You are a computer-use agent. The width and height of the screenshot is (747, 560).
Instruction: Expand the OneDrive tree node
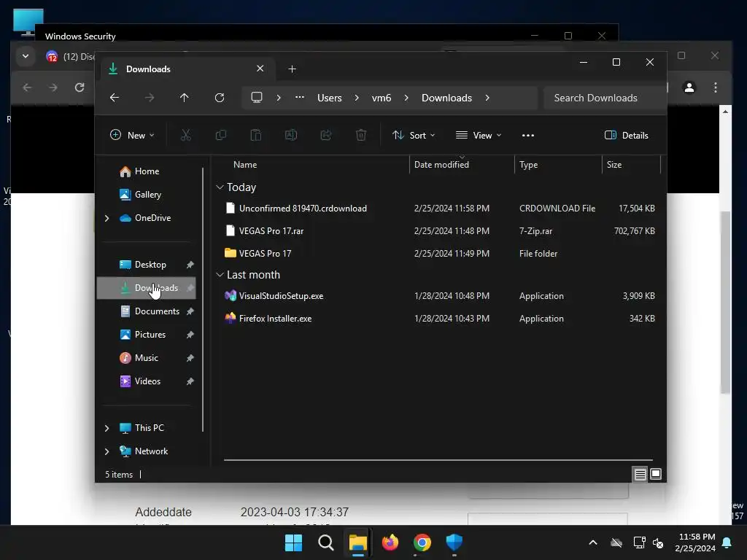click(107, 218)
